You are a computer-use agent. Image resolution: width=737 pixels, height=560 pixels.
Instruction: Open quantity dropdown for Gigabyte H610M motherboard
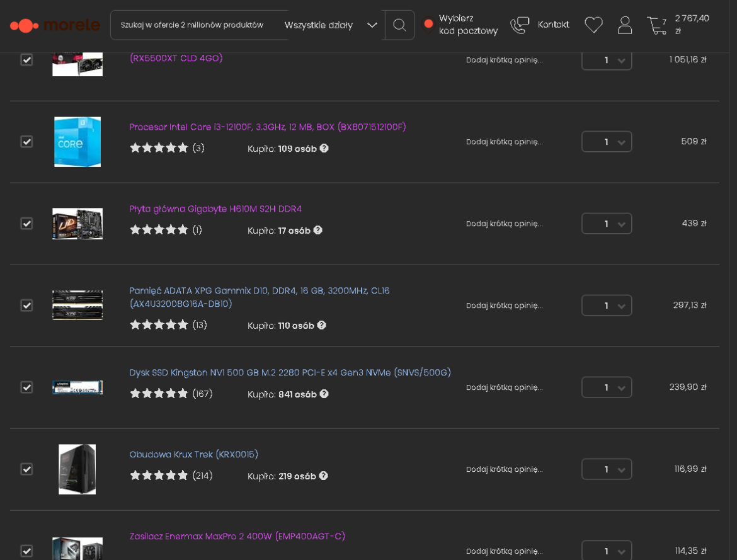coord(607,224)
